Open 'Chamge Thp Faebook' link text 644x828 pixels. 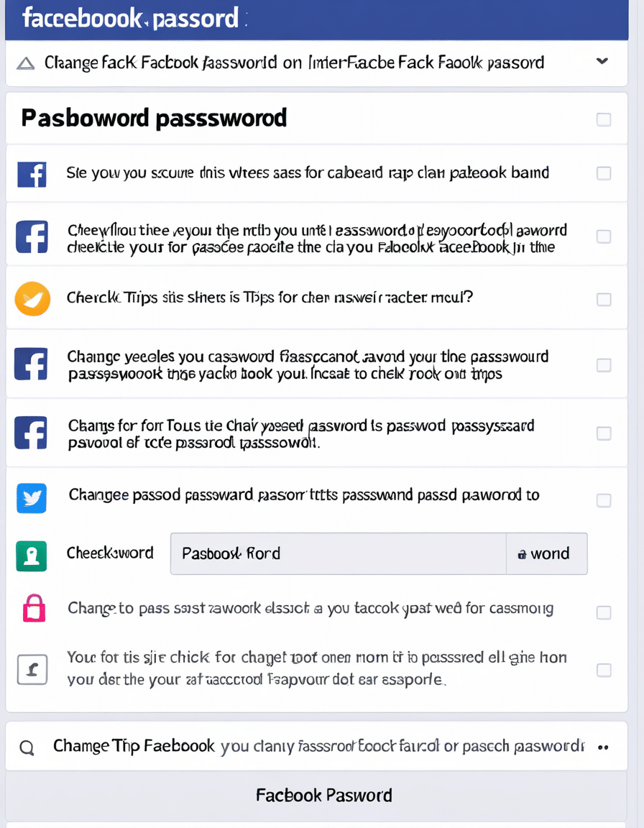click(134, 746)
